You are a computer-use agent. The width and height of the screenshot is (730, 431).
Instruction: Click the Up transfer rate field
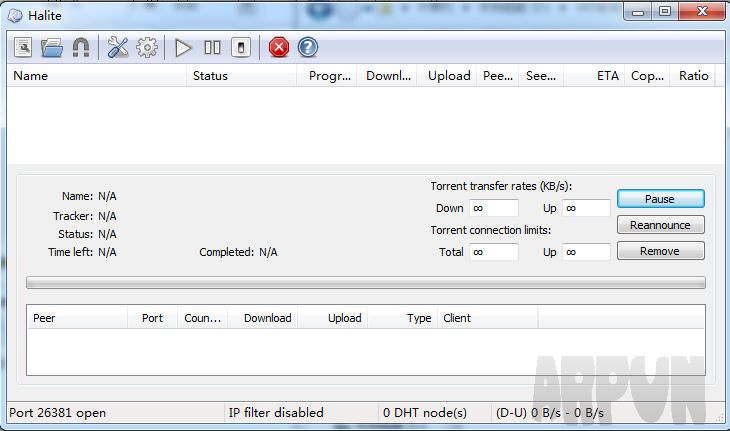586,208
